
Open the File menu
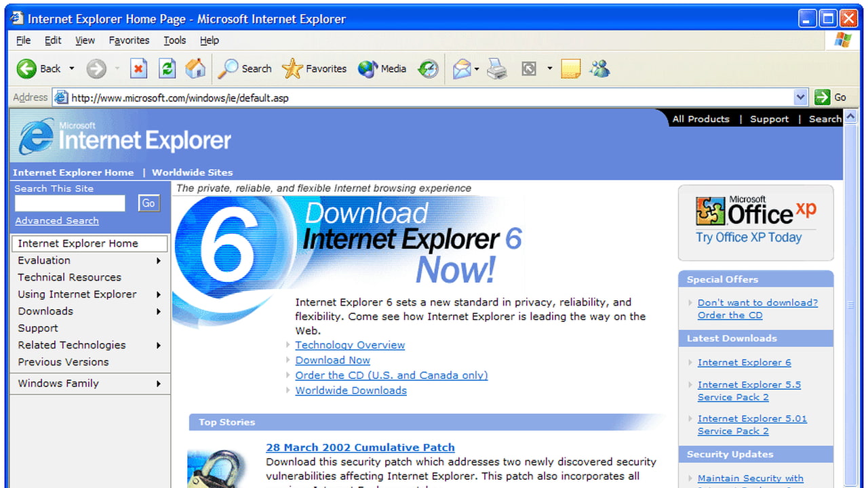(x=23, y=41)
